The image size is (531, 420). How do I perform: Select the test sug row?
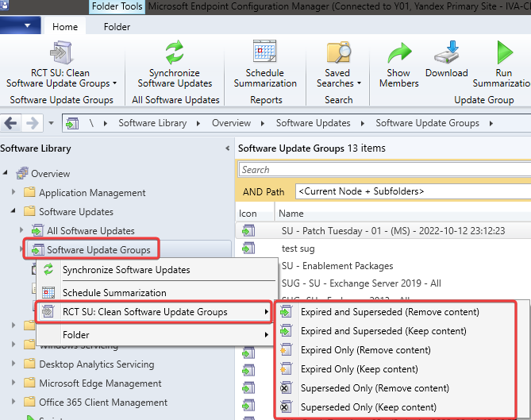[383, 249]
